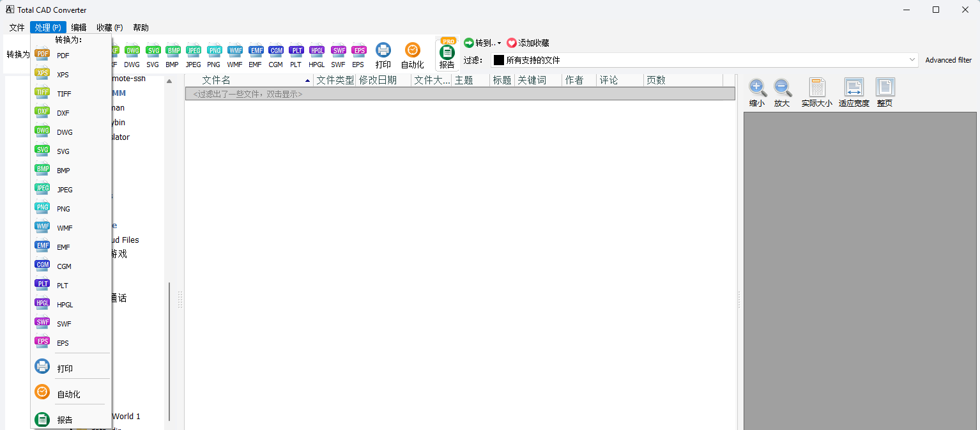
Task: Click the EPS toolbar conversion icon
Action: click(x=358, y=56)
